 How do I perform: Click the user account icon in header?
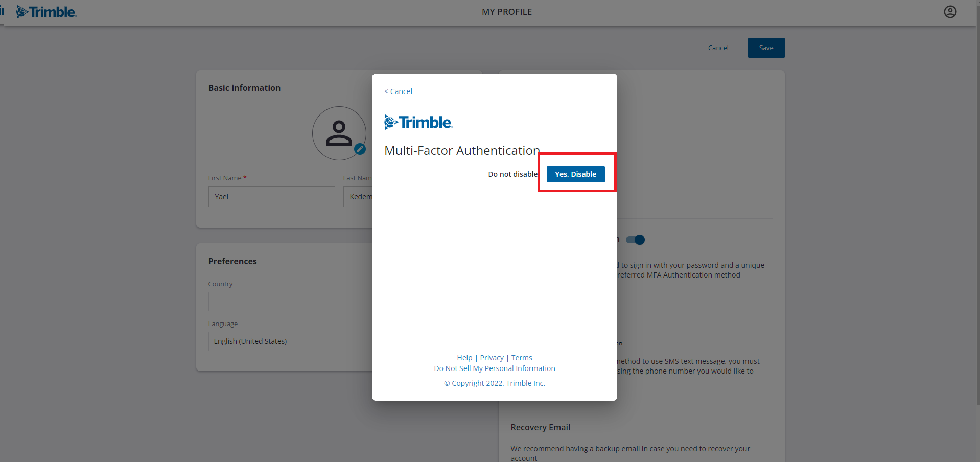[950, 12]
